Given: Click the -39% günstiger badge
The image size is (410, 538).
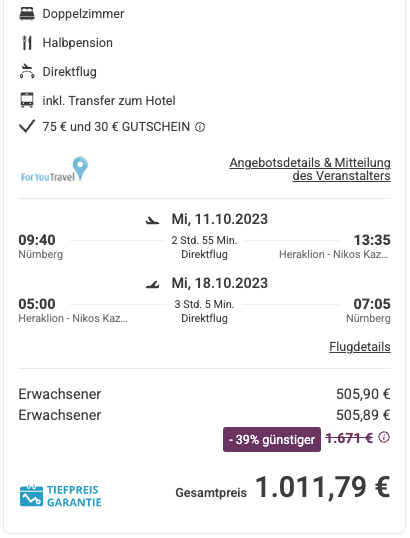Looking at the screenshot, I should (272, 440).
